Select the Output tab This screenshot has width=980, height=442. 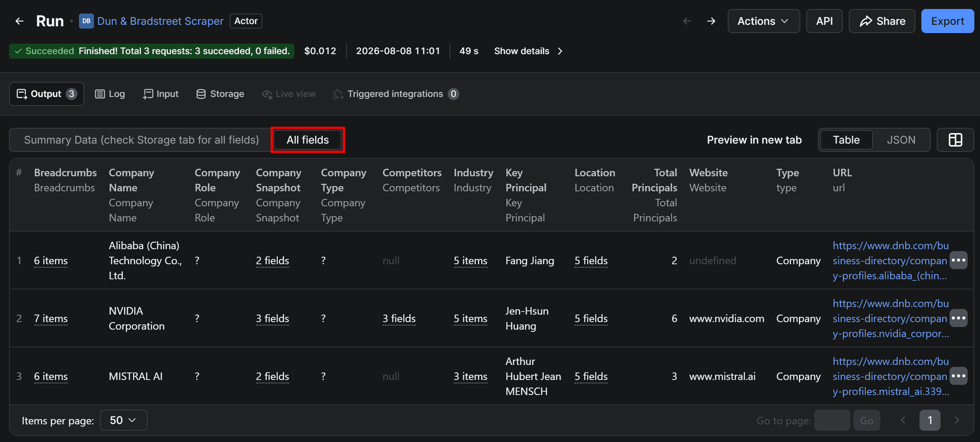pyautogui.click(x=46, y=94)
